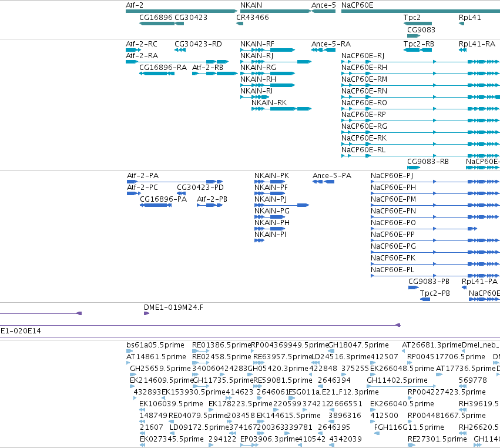Click transcript Ance-5-RA
Image resolution: width=500 pixels, height=448 pixels.
coord(323,50)
